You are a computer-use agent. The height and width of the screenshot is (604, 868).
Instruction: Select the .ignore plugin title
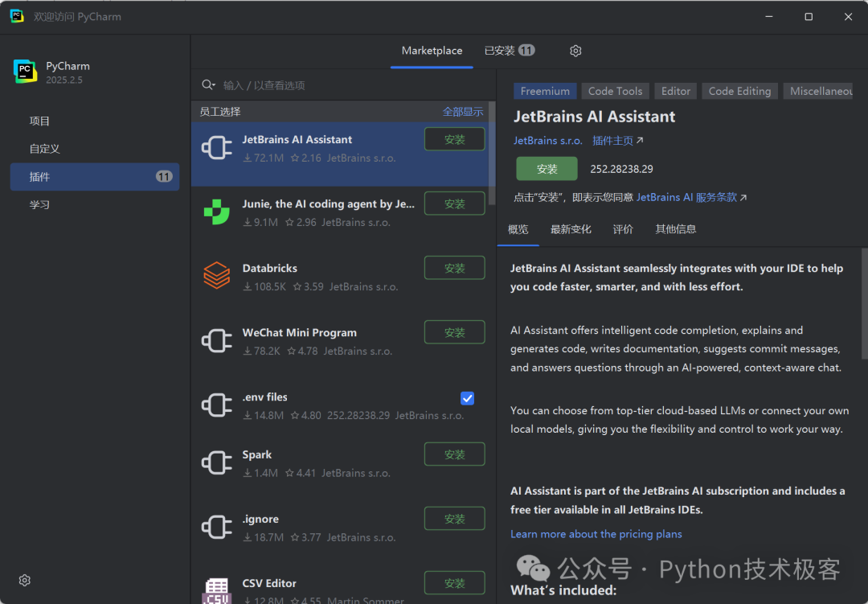260,520
